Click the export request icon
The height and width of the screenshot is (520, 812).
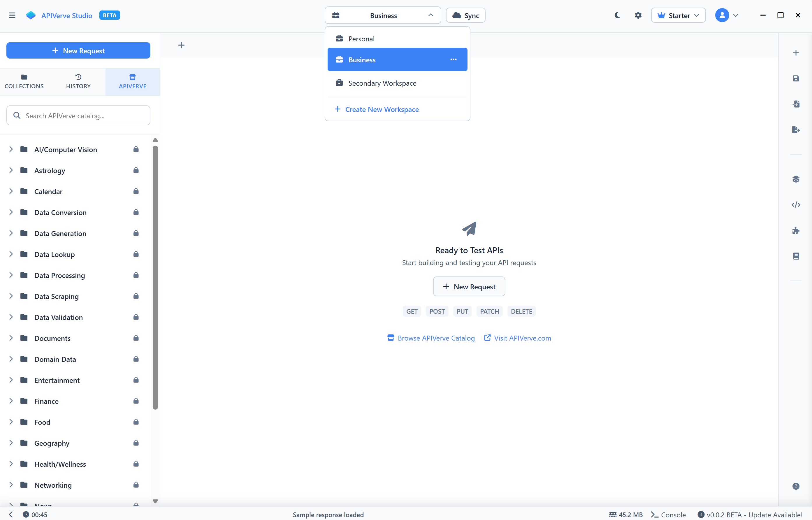click(796, 130)
